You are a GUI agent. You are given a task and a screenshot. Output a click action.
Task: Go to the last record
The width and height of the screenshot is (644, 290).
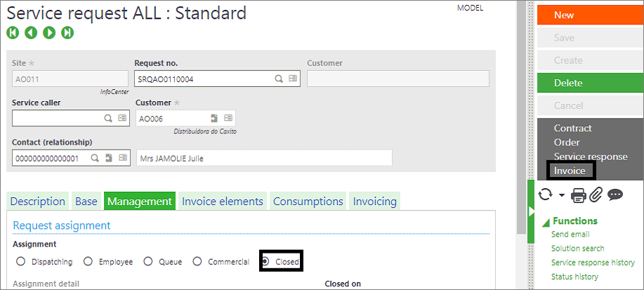click(x=67, y=32)
